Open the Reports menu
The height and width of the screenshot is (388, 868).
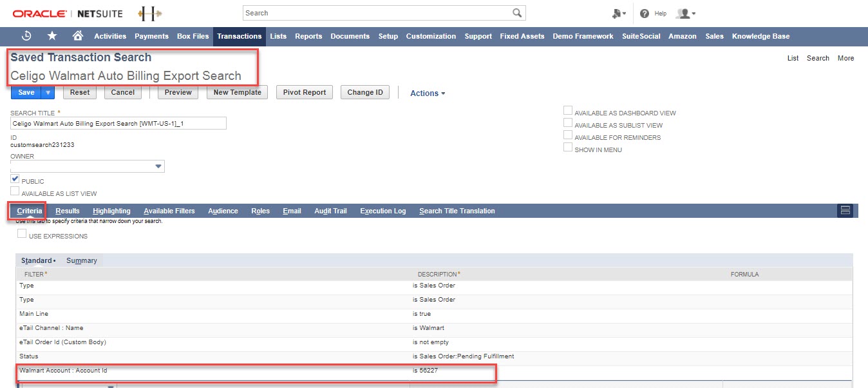(308, 36)
